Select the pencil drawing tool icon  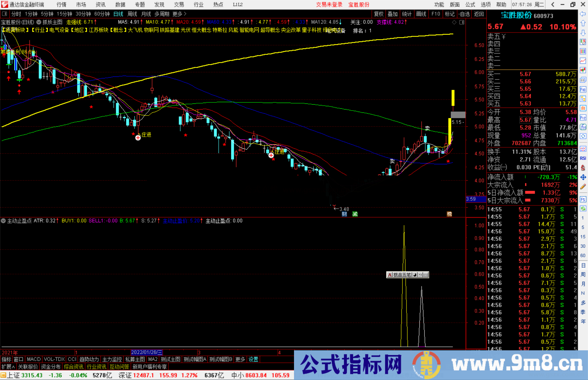click(x=583, y=186)
